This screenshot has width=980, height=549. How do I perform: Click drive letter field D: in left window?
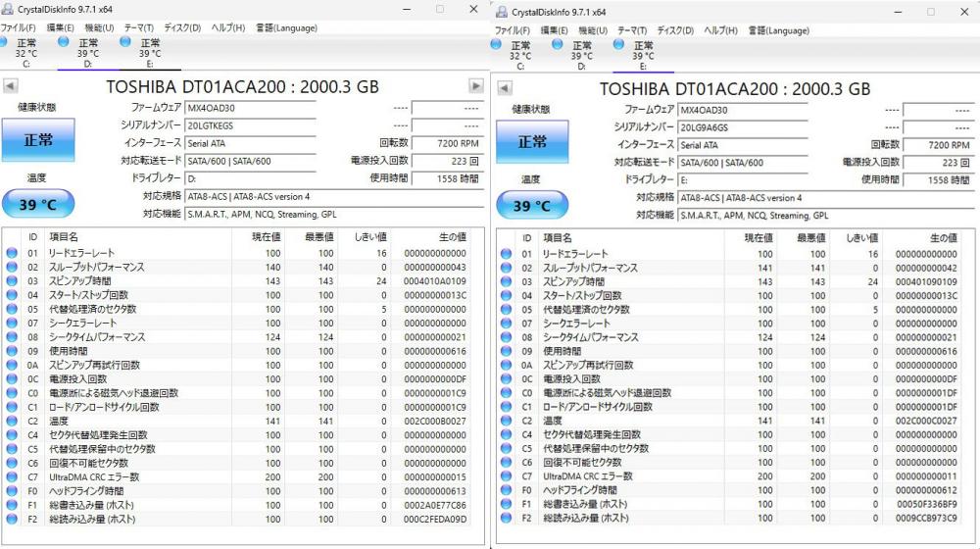click(250, 178)
